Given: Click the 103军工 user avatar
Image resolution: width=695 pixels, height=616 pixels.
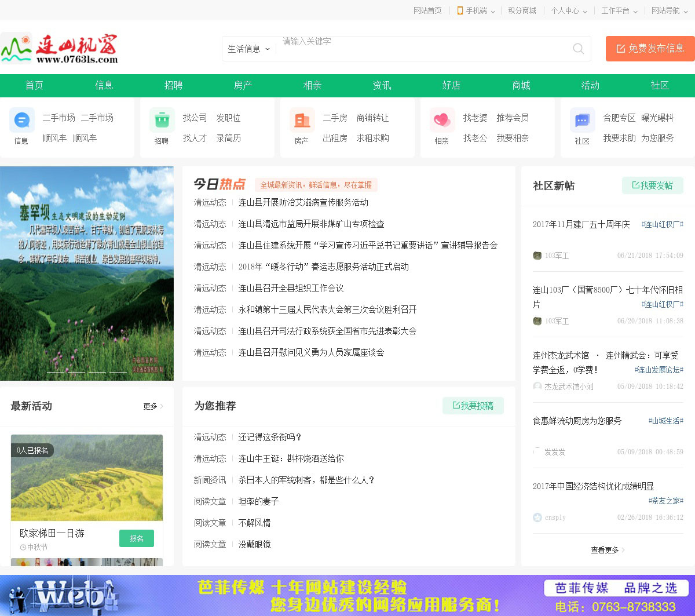Looking at the screenshot, I should pyautogui.click(x=537, y=256).
